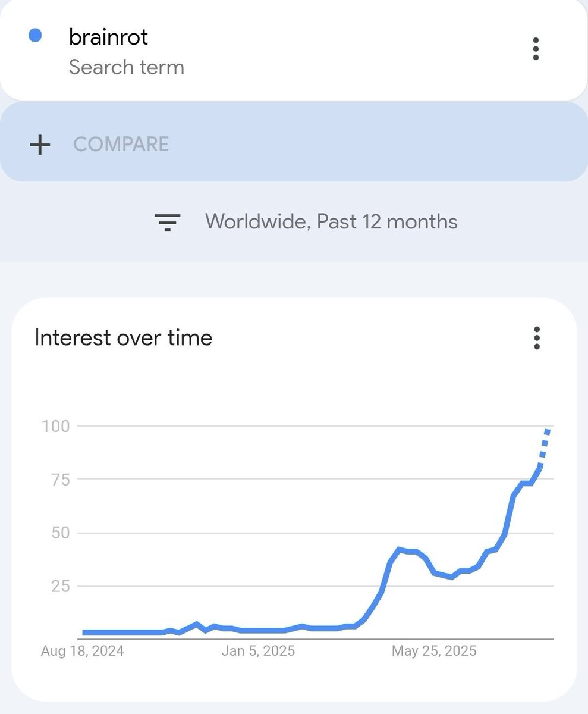Select the brainrot search term text
This screenshot has height=714, width=588.
click(x=108, y=37)
